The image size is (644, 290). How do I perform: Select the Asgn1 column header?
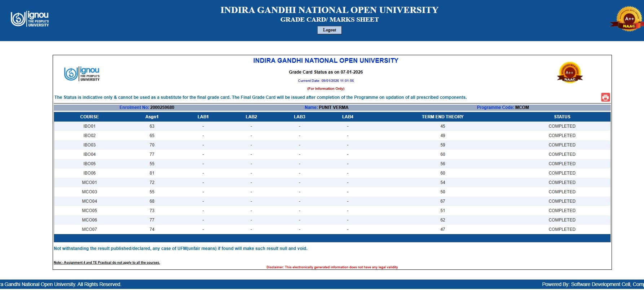click(152, 117)
